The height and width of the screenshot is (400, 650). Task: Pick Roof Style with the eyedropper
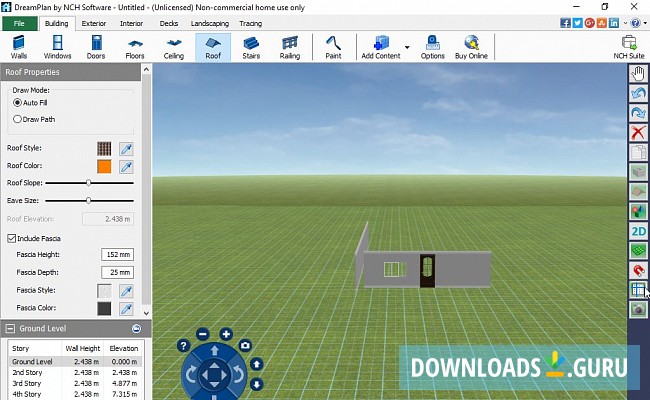click(x=126, y=149)
